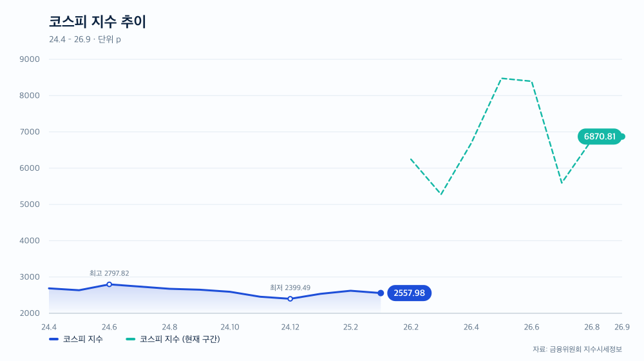Toggle the blue 코스피 지수 legend entry
The image size is (644, 361).
76,339
